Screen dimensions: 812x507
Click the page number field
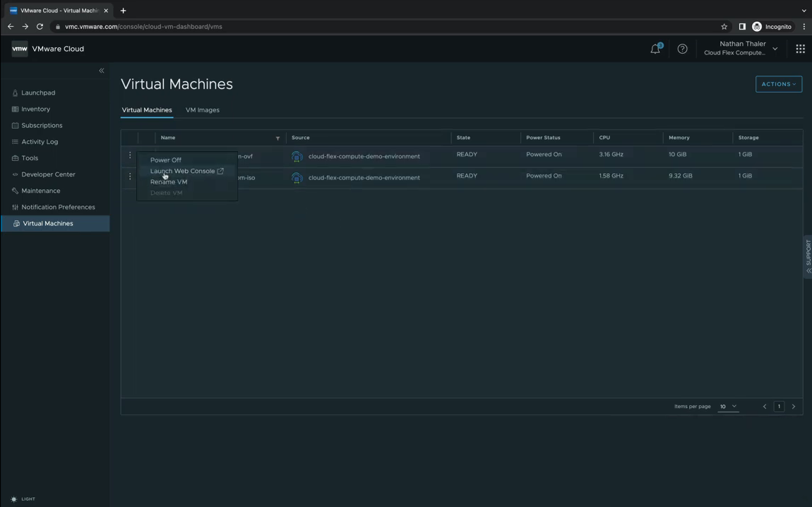click(779, 407)
